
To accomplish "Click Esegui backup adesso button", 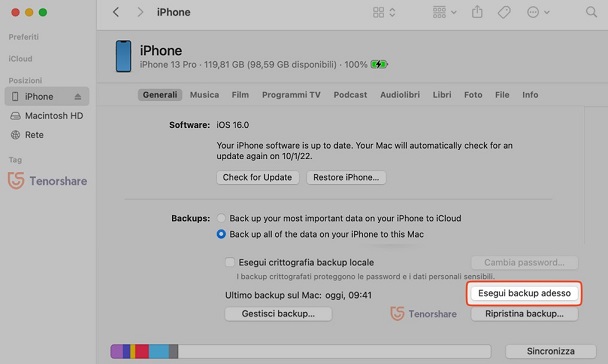I will pos(524,293).
